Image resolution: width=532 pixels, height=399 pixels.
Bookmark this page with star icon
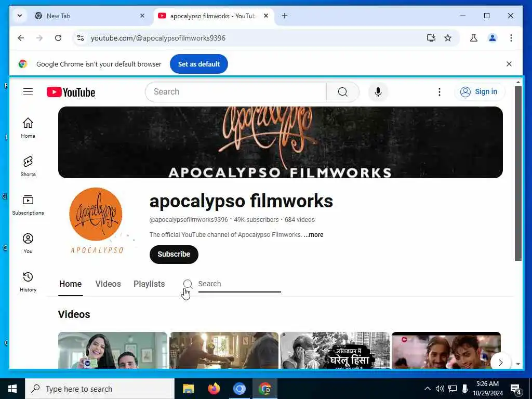[448, 38]
